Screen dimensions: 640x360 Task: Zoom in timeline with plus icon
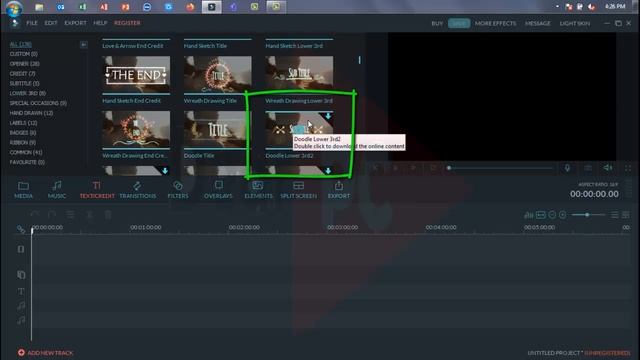point(563,215)
